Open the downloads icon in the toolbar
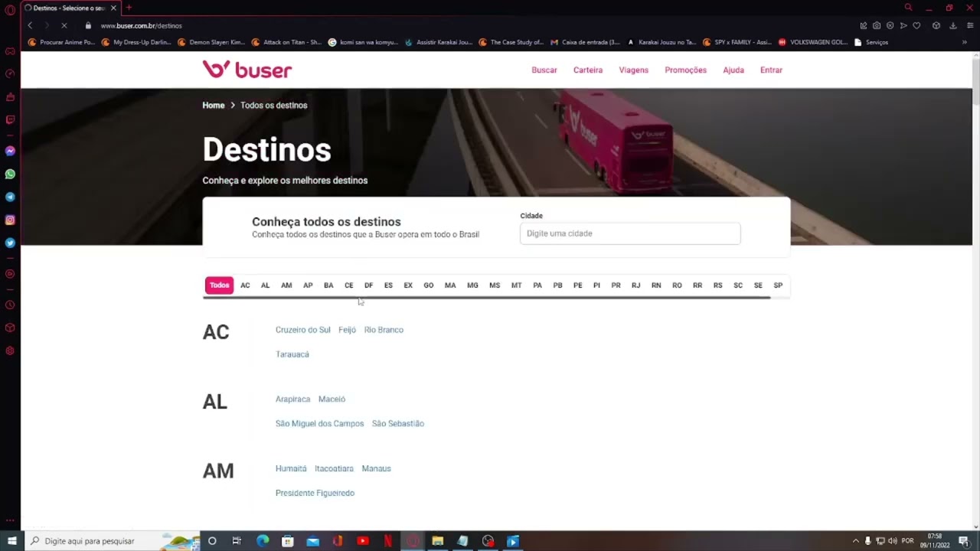The image size is (980, 551). [953, 25]
